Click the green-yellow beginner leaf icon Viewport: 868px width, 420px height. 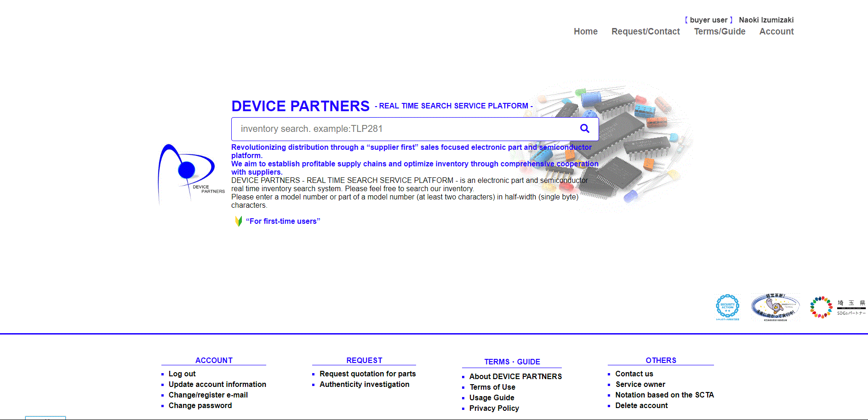pyautogui.click(x=239, y=221)
